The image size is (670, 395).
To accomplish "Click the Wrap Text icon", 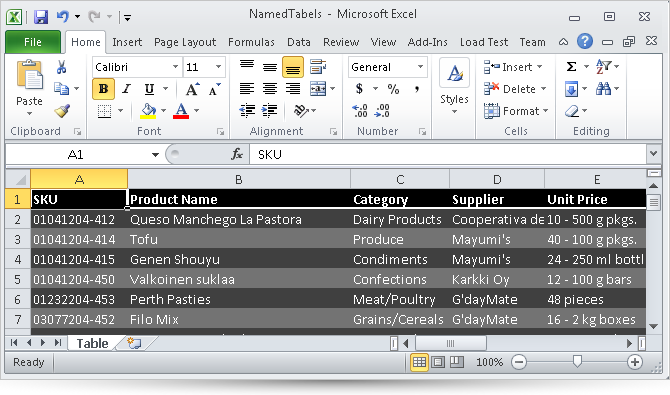I will [317, 67].
